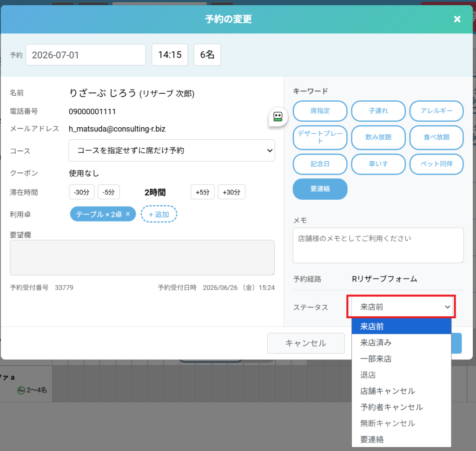The height and width of the screenshot is (451, 476).
Task: Toggle the 記念日 keyword
Action: 320,164
